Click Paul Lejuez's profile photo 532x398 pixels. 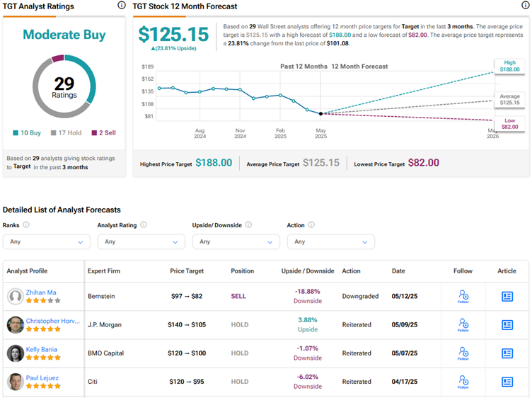tap(16, 382)
